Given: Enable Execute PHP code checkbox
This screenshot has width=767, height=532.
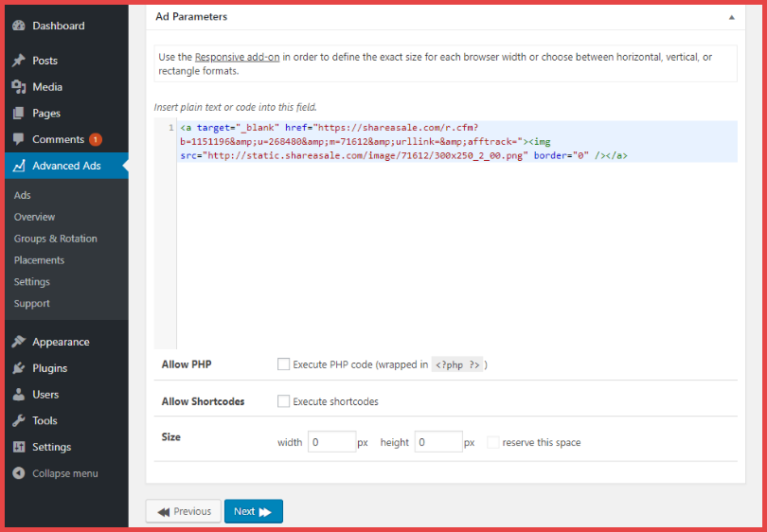Looking at the screenshot, I should 283,364.
